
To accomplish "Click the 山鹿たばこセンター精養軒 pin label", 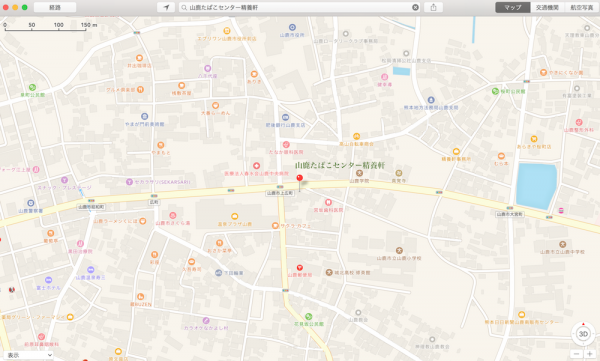I will [x=340, y=165].
